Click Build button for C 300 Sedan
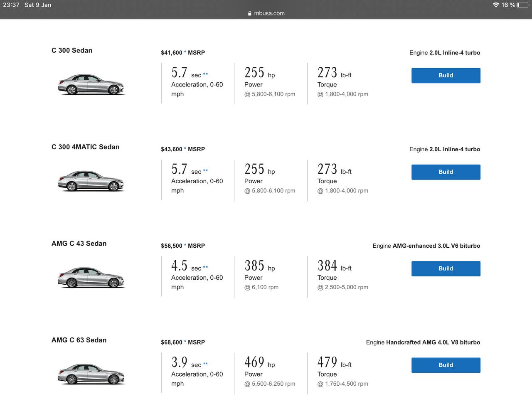The height and width of the screenshot is (399, 532). pos(446,75)
